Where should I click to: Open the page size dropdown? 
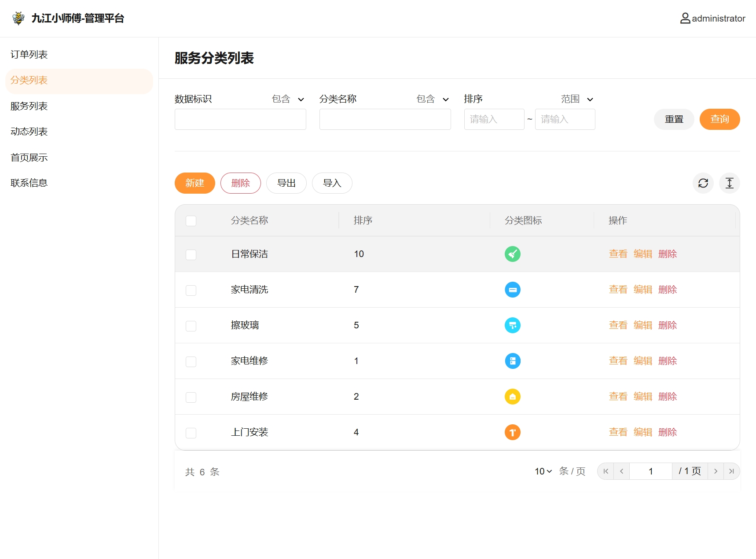pyautogui.click(x=543, y=471)
